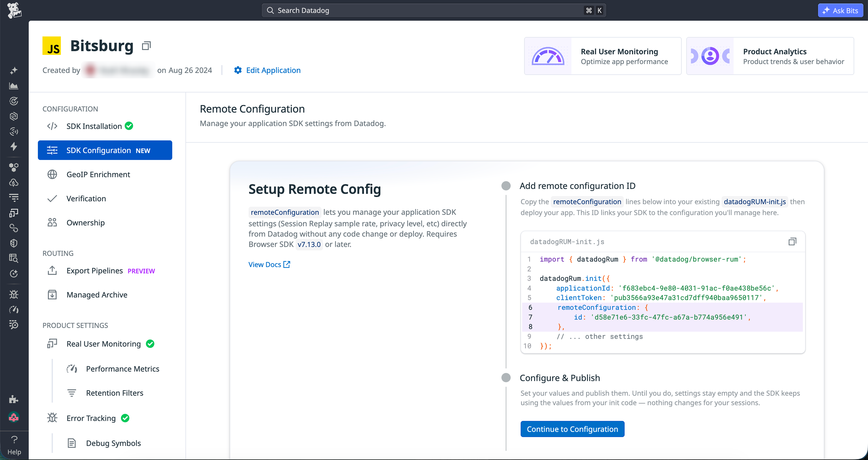
Task: Click the lightning bolt sidebar icon
Action: pos(14,147)
